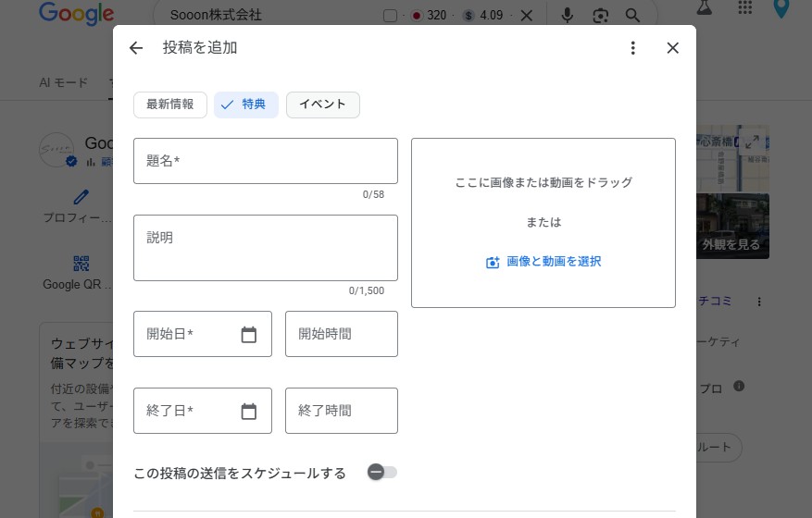Image resolution: width=812 pixels, height=518 pixels.
Task: Open the three-dot menu in dialog header
Action: pos(632,48)
